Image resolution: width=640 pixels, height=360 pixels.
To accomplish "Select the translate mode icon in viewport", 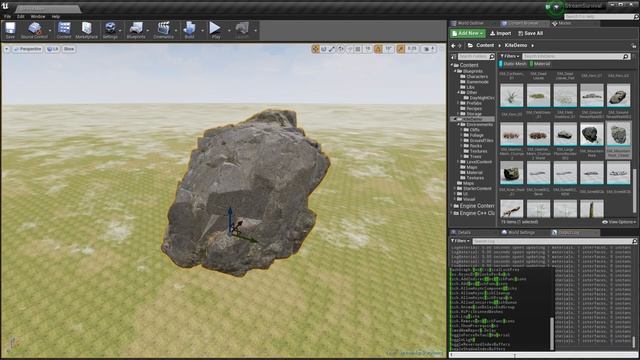I will pyautogui.click(x=316, y=49).
